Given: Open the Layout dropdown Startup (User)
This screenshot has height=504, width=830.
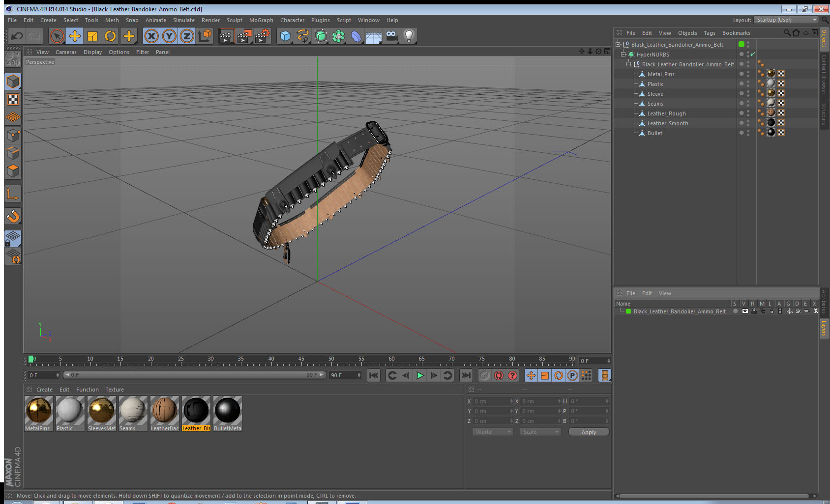Looking at the screenshot, I should click(x=786, y=20).
